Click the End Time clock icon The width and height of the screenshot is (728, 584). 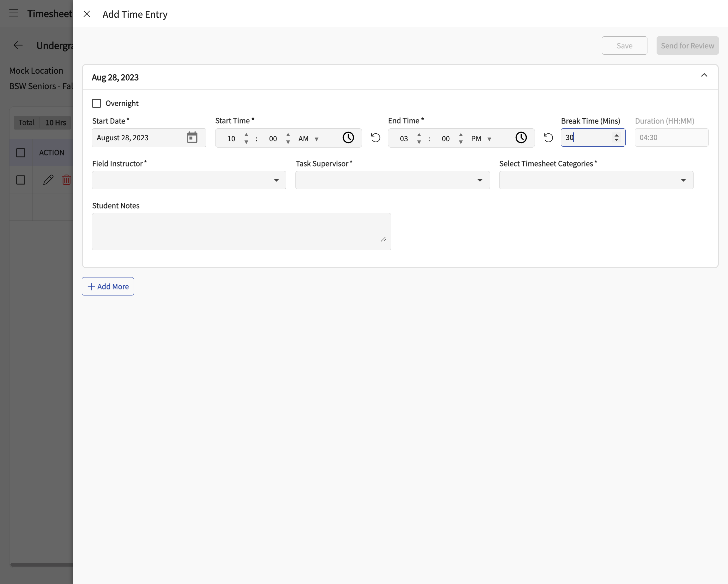(x=521, y=137)
